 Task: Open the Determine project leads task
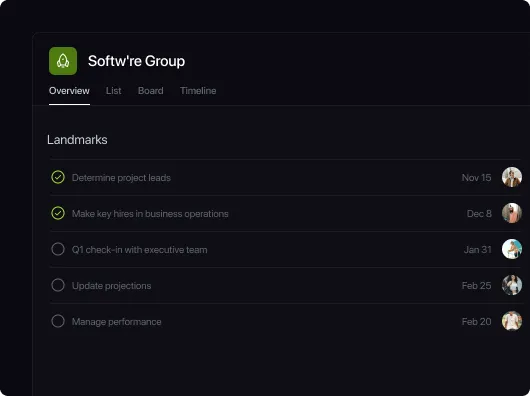pyautogui.click(x=121, y=178)
